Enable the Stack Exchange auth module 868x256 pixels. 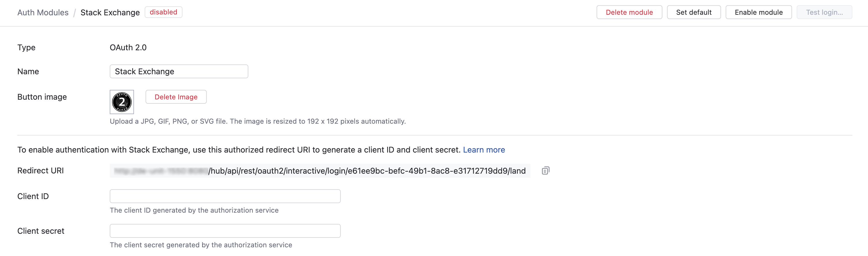click(759, 12)
